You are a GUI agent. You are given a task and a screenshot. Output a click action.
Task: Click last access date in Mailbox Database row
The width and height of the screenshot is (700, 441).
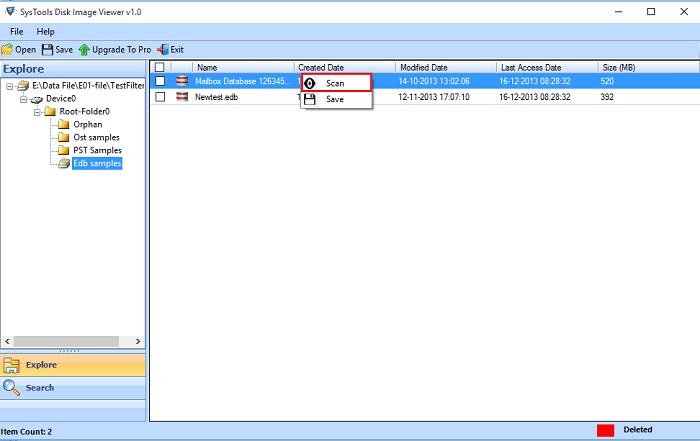coord(534,81)
